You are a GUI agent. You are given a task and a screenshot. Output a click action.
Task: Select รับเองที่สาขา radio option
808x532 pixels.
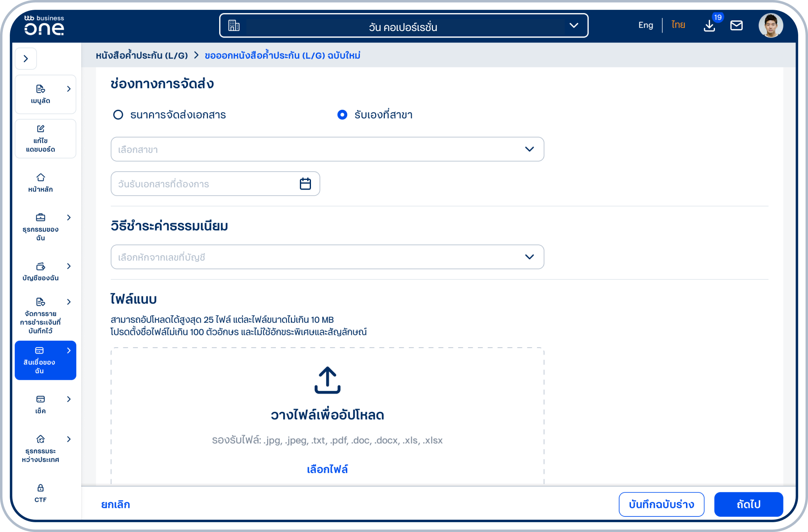point(342,115)
